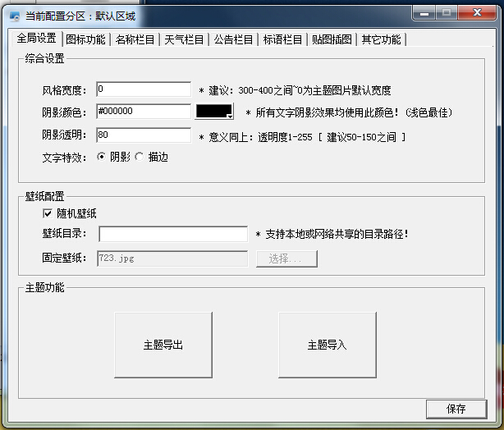Click the 阴影颜色 hex value field
The height and width of the screenshot is (430, 504).
coord(144,112)
